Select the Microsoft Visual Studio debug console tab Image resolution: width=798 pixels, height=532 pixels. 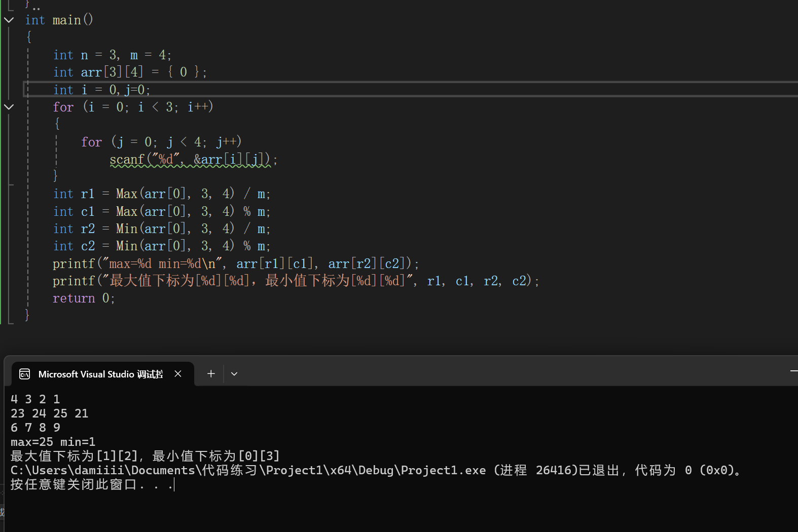(x=102, y=374)
